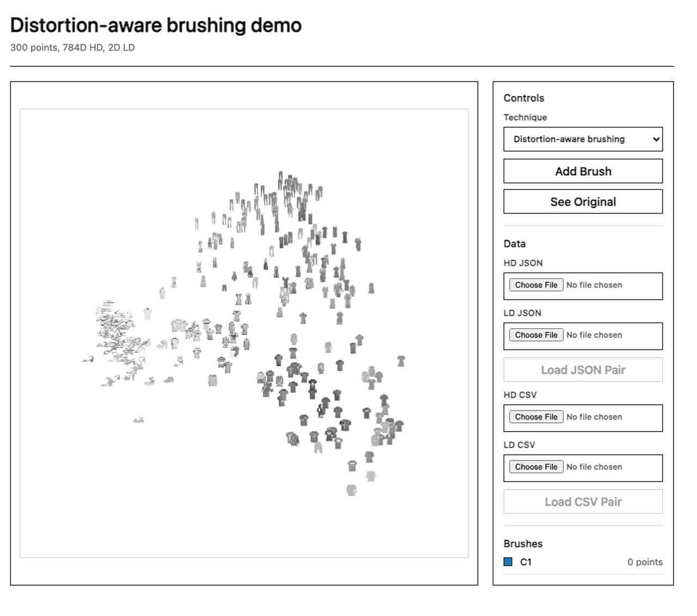This screenshot has width=697, height=616.
Task: Select Distortion-aware brushing technique option
Action: (x=583, y=139)
